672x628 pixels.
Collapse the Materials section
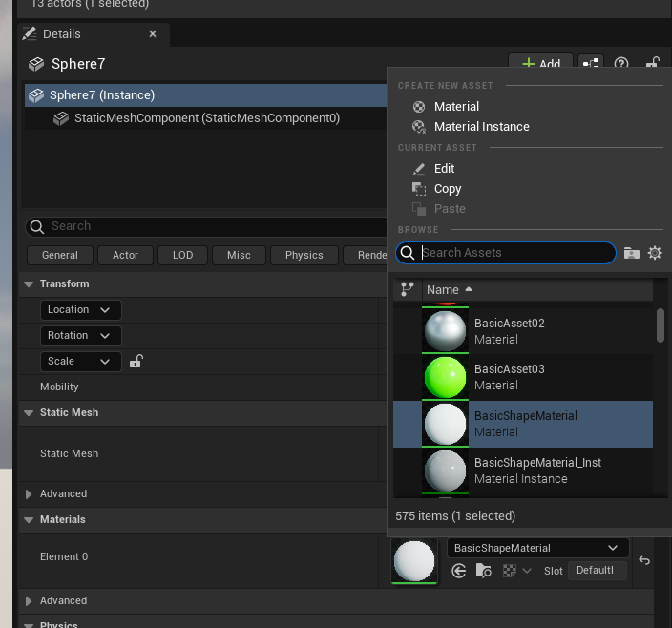[x=29, y=519]
